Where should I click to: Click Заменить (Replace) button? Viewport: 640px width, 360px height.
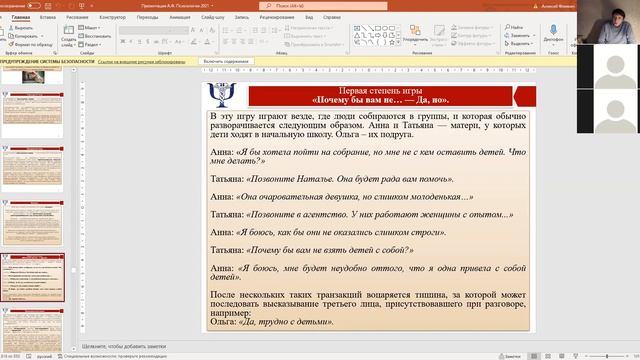tap(517, 36)
